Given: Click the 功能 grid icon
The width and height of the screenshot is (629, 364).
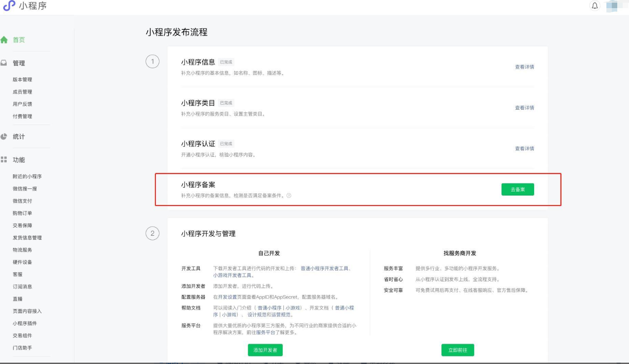Looking at the screenshot, I should pyautogui.click(x=4, y=160).
